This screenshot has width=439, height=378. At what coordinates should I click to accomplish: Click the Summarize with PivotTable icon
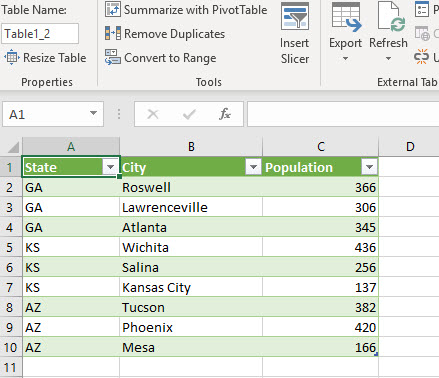[112, 9]
